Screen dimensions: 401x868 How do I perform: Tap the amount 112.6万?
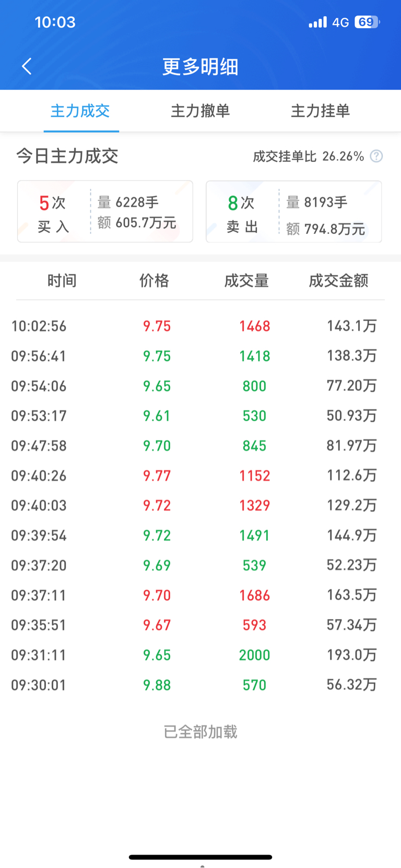point(352,475)
